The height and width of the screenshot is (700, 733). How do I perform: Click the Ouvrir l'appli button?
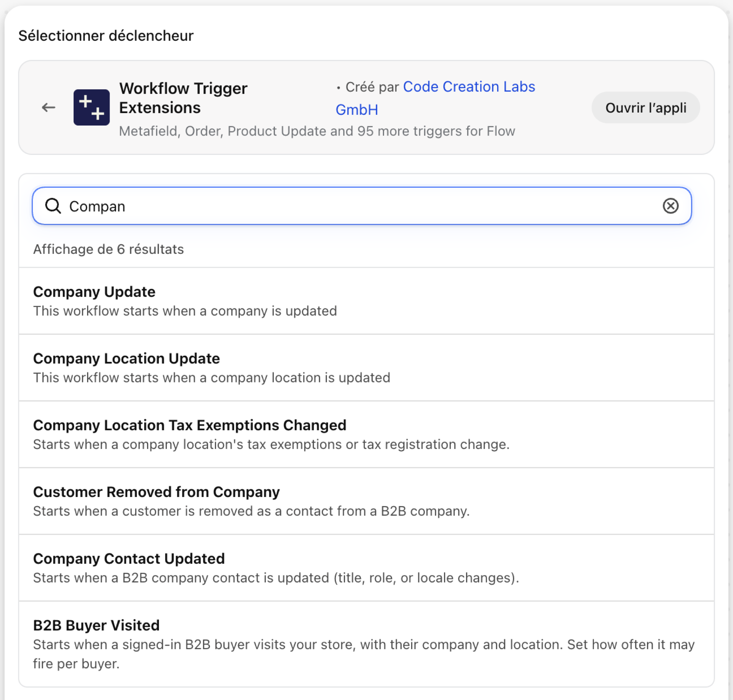coord(646,108)
